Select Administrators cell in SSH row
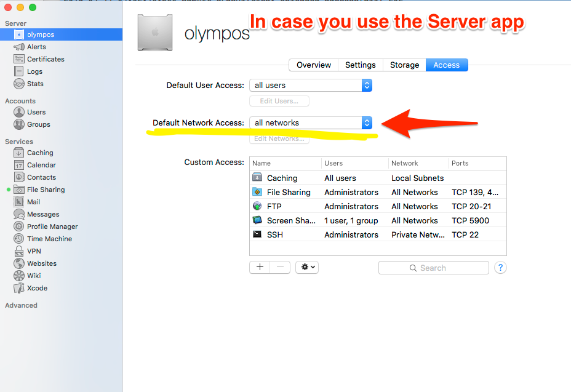This screenshot has height=392, width=571. pos(351,235)
